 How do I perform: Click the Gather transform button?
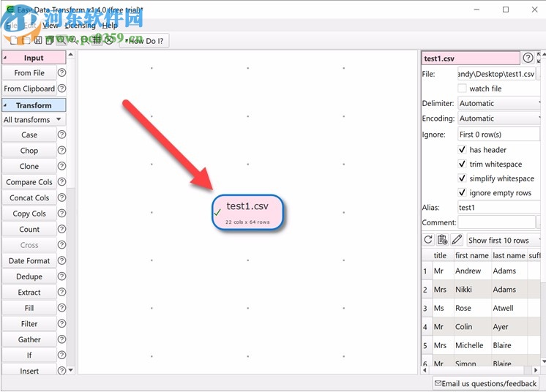(29, 339)
